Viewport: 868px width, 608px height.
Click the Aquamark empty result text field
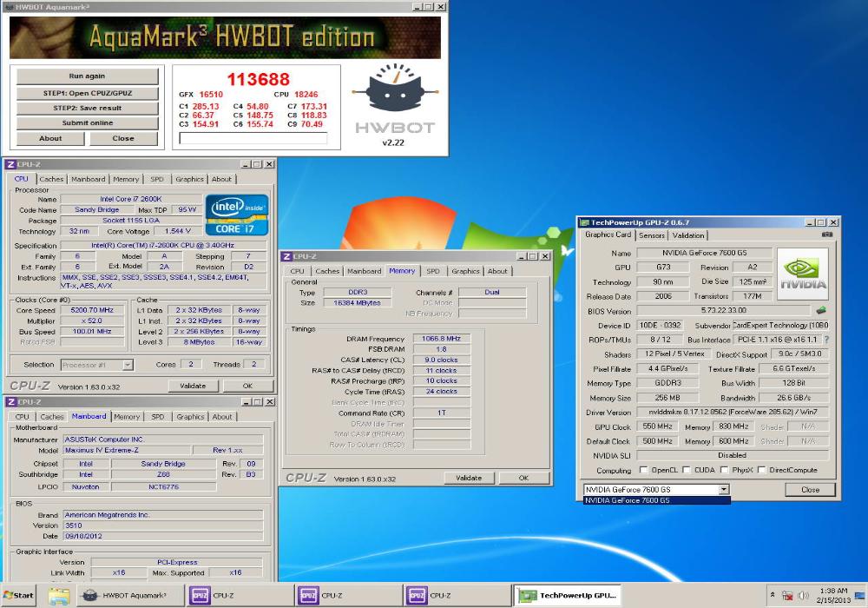pos(253,138)
